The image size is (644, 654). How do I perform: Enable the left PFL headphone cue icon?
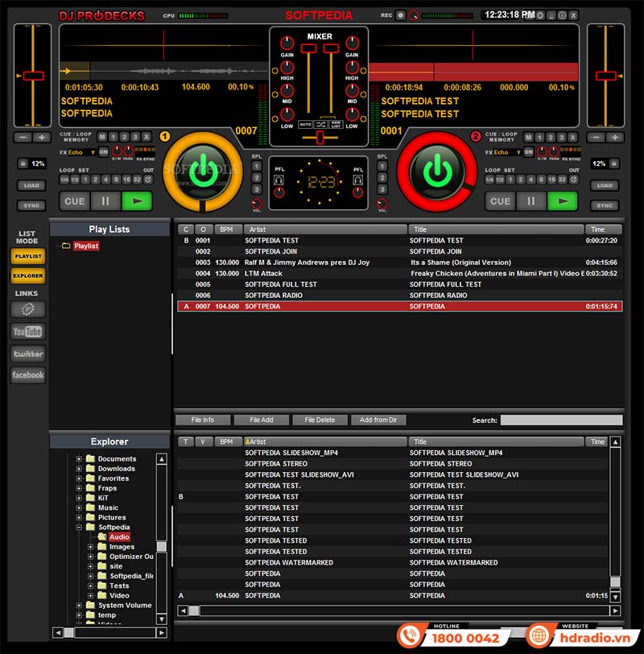pos(279,180)
